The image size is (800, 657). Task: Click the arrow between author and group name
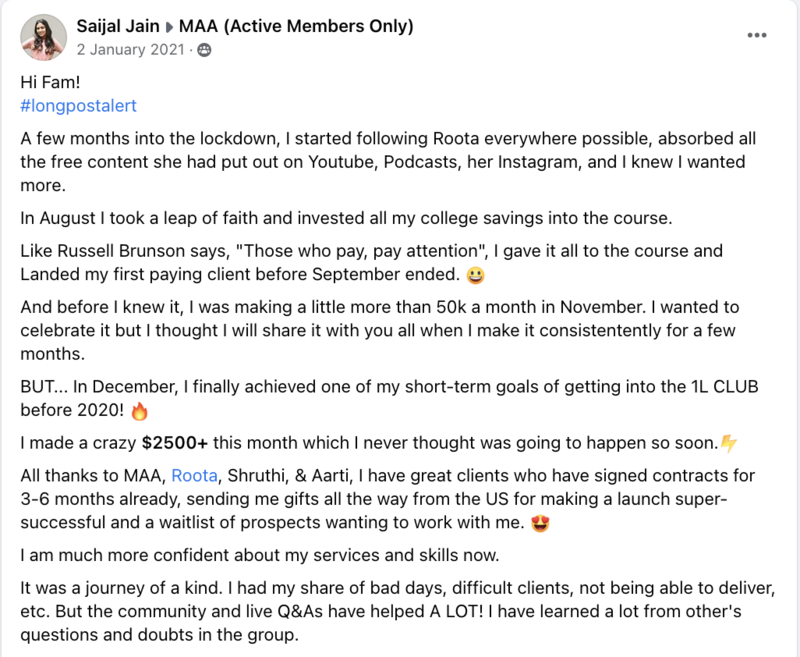click(169, 27)
